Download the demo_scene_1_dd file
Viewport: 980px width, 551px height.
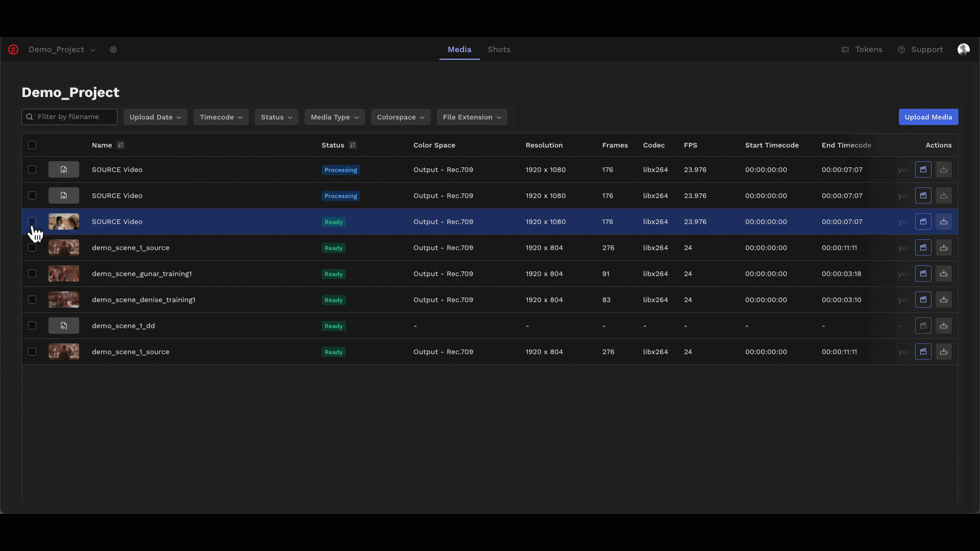[943, 325]
